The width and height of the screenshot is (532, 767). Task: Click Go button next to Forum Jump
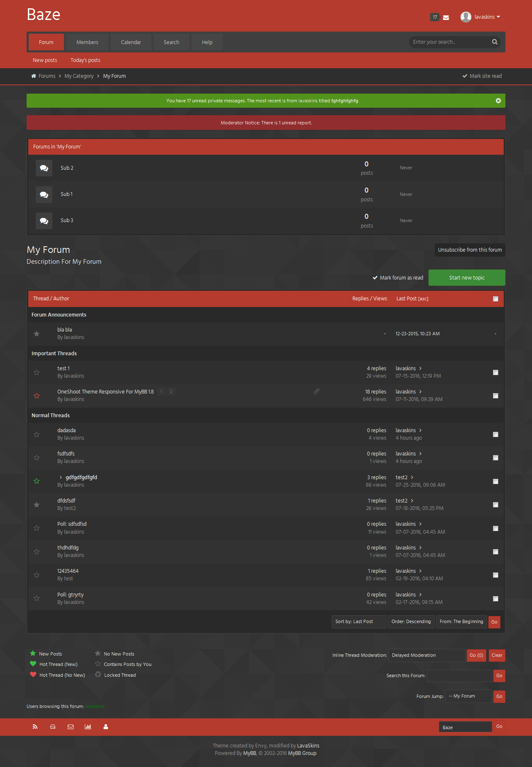(499, 696)
